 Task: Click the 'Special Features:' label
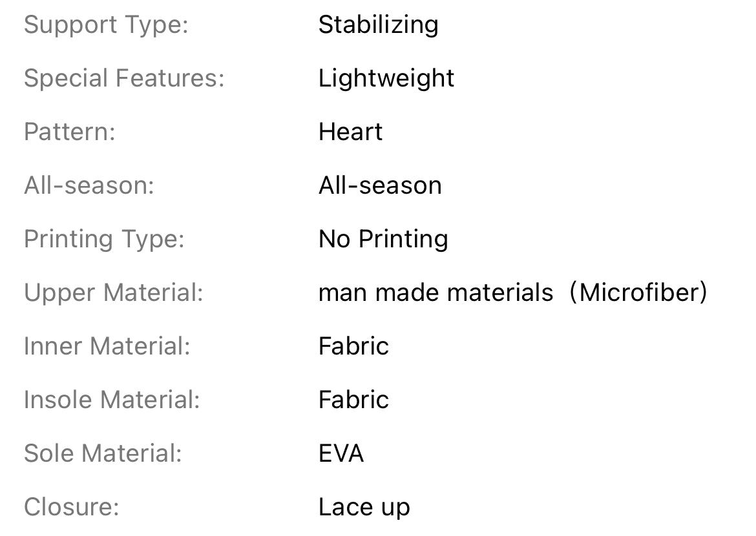[x=124, y=79]
